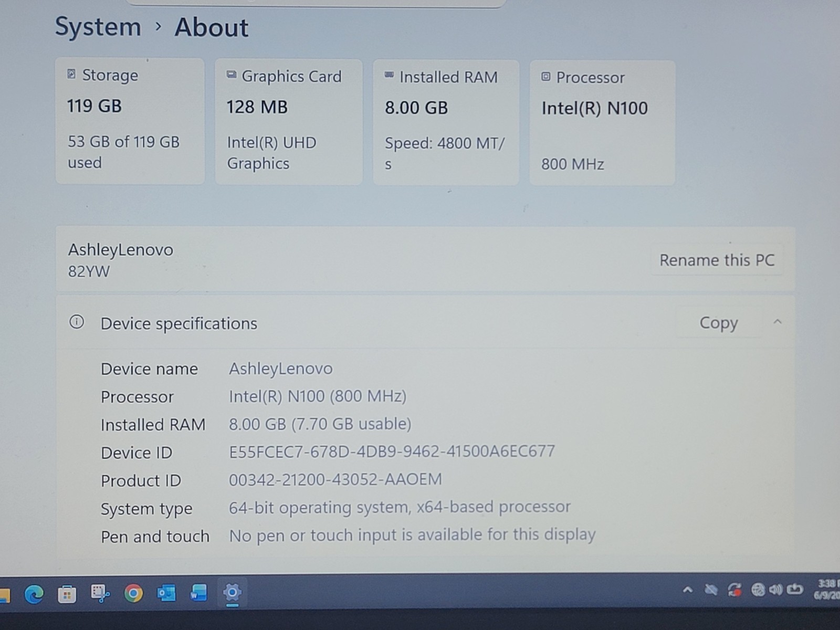
Task: Click the Device specifications info icon
Action: [77, 322]
